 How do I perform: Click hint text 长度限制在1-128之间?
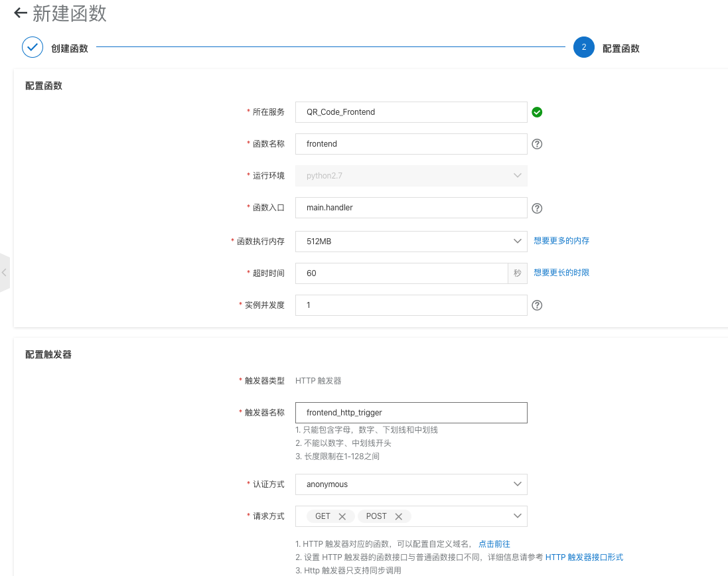click(338, 457)
